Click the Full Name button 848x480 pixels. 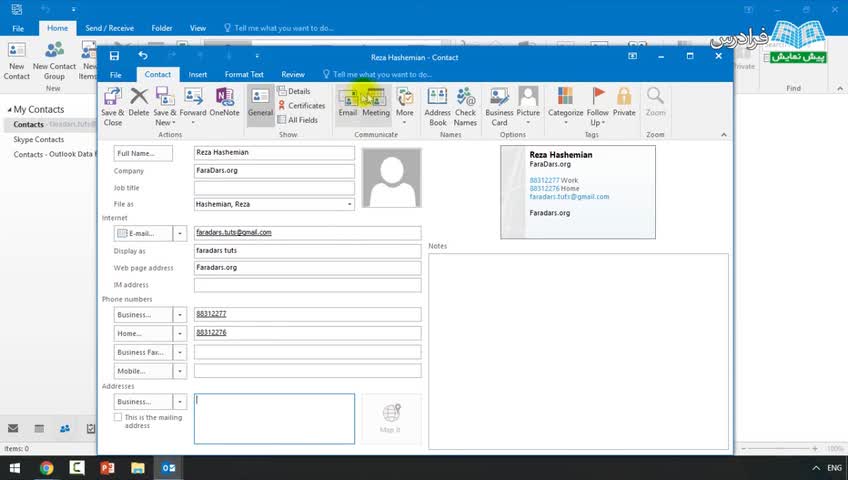pos(143,154)
